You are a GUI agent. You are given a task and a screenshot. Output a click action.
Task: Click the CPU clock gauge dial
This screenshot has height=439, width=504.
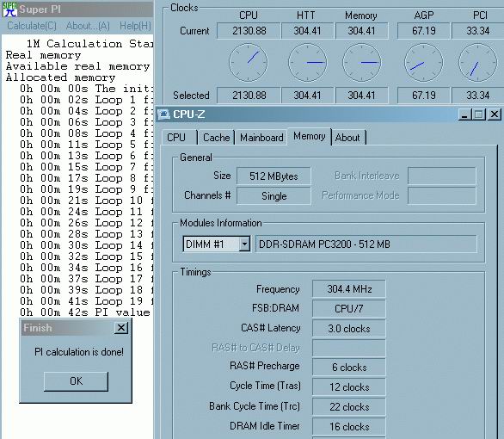249,62
